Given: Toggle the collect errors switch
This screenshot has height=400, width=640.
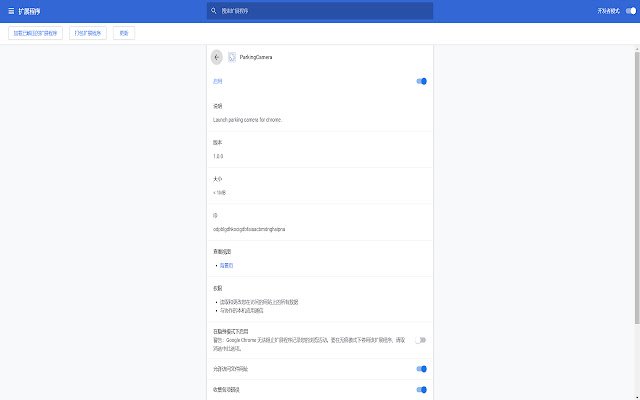Looking at the screenshot, I should (422, 390).
